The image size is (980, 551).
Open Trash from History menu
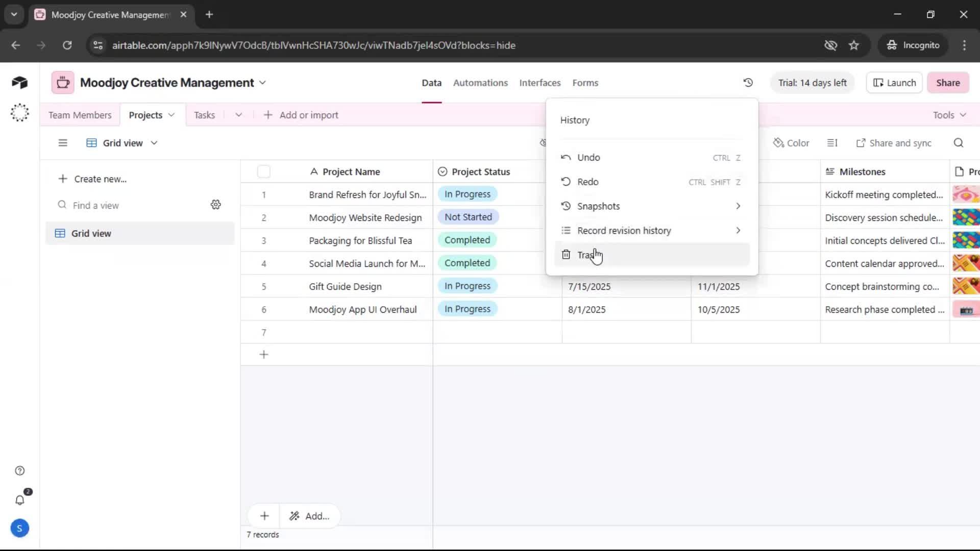tap(652, 255)
